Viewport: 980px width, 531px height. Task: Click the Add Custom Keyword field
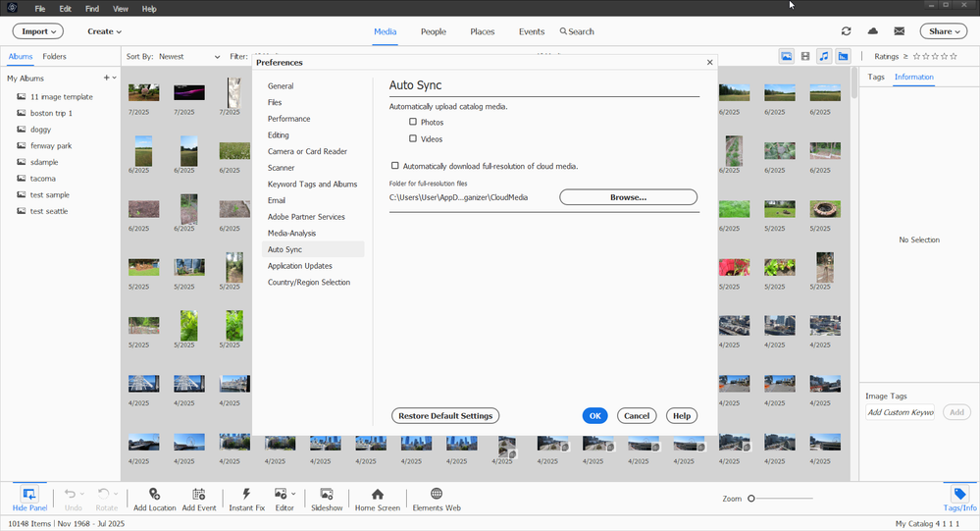pos(900,412)
